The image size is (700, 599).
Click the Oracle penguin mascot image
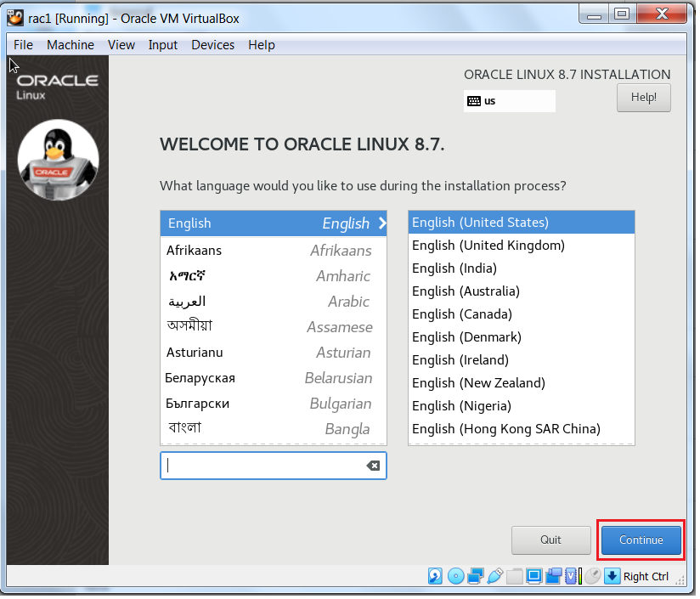[59, 161]
